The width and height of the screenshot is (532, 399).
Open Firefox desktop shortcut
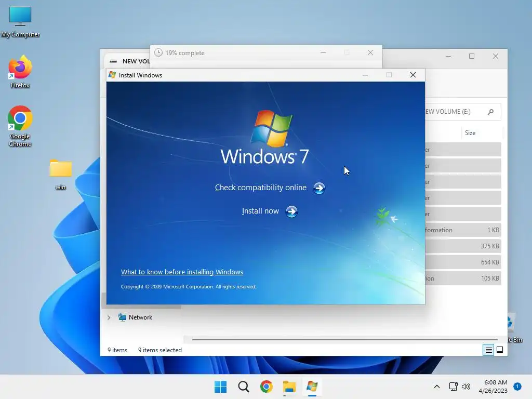pyautogui.click(x=20, y=72)
